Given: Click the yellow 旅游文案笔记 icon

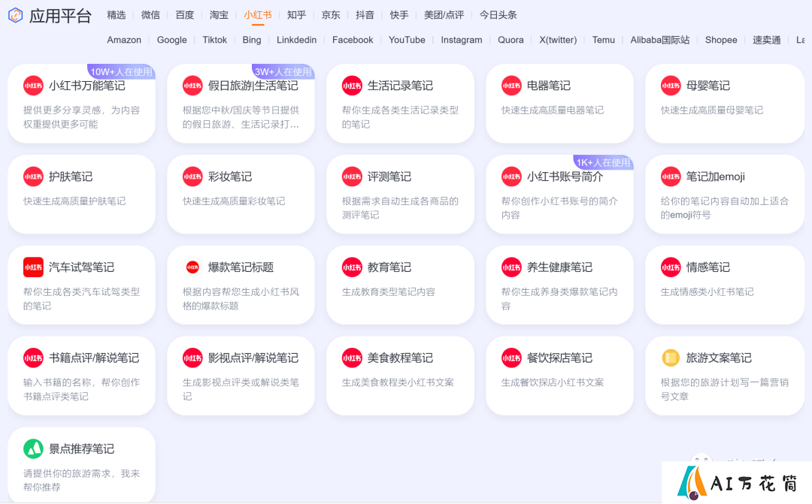Looking at the screenshot, I should click(x=671, y=358).
